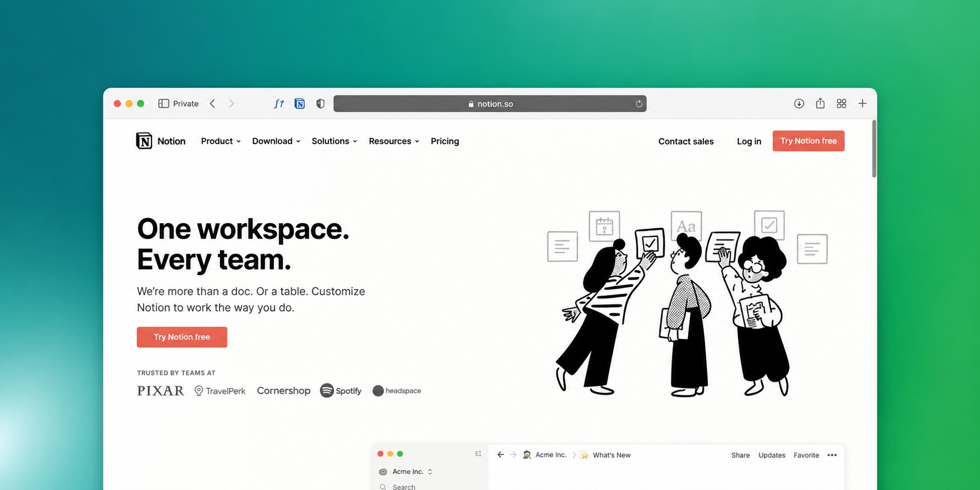Click Favorite in the app preview
980x490 pixels.
tap(806, 455)
